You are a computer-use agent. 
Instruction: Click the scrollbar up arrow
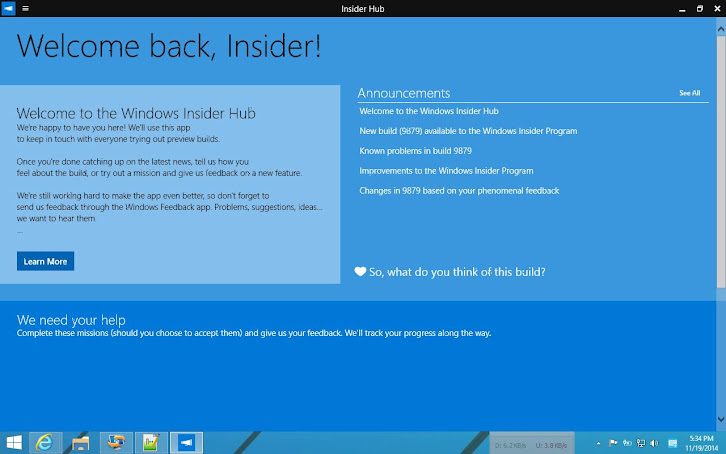(721, 29)
